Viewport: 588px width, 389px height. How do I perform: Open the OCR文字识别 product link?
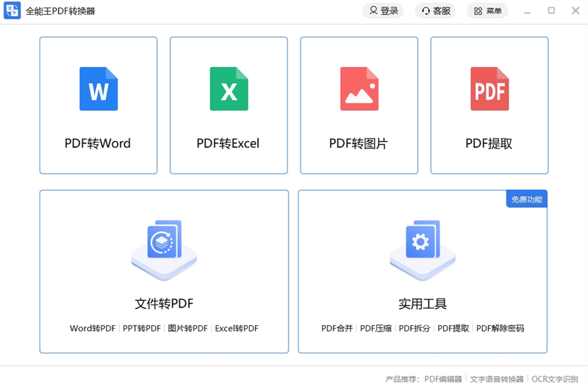(x=555, y=379)
